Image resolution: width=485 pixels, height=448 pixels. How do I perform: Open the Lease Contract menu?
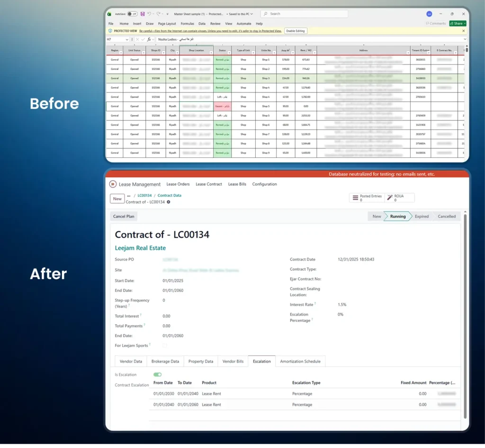tap(209, 184)
